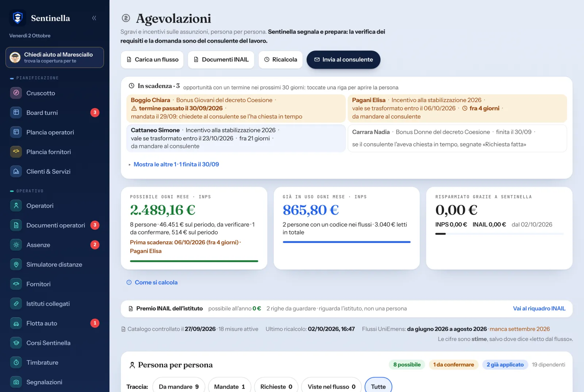Click the Segnalazioni camera icon

[16, 382]
